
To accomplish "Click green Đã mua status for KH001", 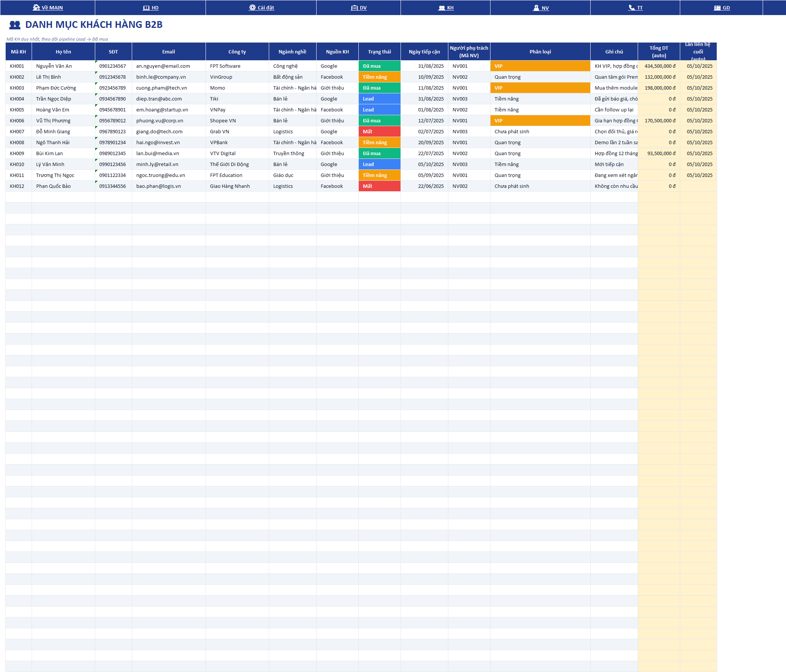I will (379, 66).
